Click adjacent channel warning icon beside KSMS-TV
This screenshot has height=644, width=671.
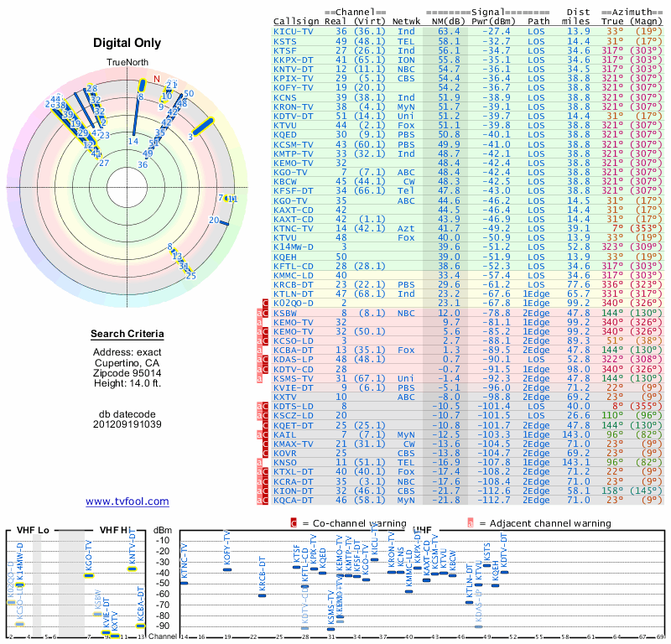pyautogui.click(x=259, y=379)
